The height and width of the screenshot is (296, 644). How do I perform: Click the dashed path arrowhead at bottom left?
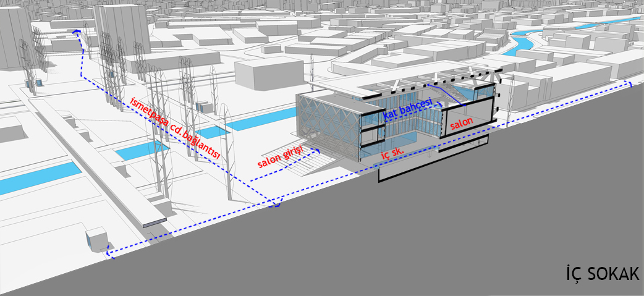point(109,254)
